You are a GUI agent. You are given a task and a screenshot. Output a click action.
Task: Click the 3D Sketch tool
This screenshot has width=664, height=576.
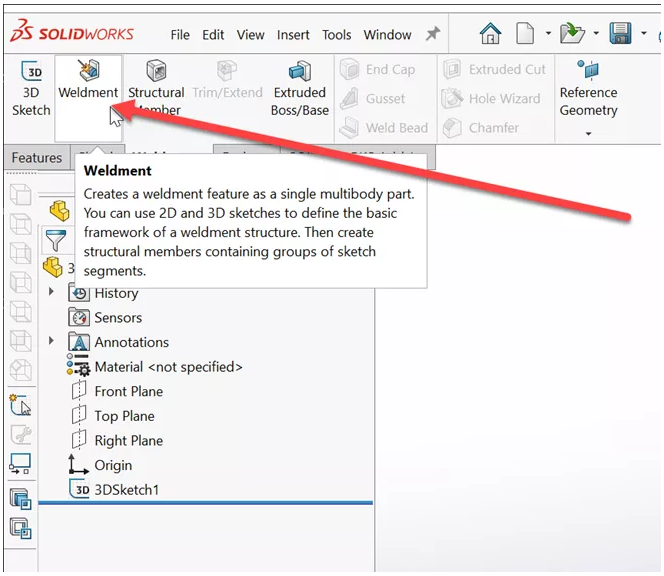(31, 89)
